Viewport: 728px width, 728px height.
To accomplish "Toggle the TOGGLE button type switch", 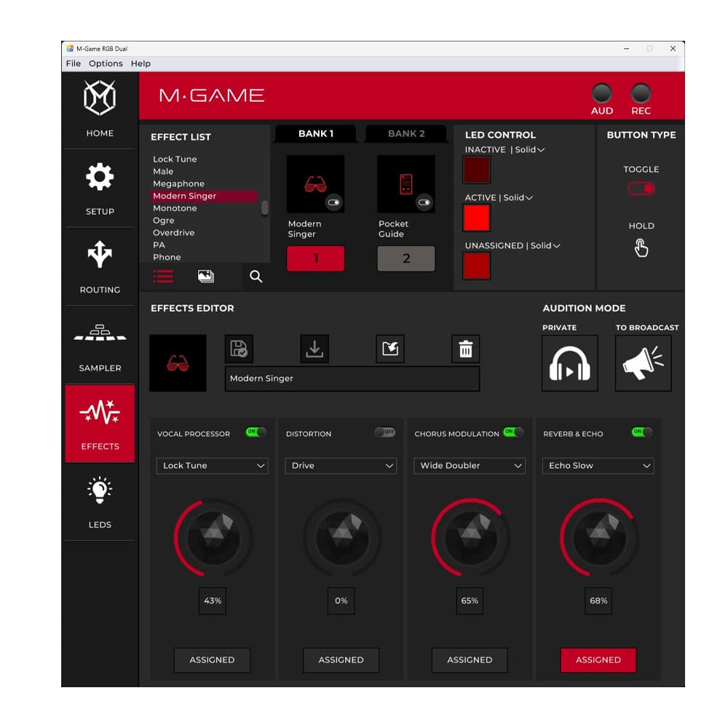I will [x=641, y=189].
